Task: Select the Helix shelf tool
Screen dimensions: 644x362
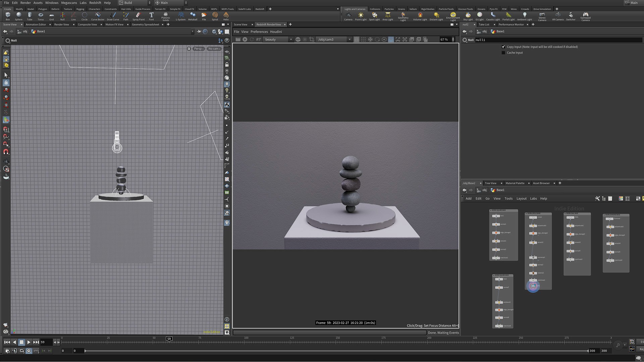Action: [x=226, y=16]
